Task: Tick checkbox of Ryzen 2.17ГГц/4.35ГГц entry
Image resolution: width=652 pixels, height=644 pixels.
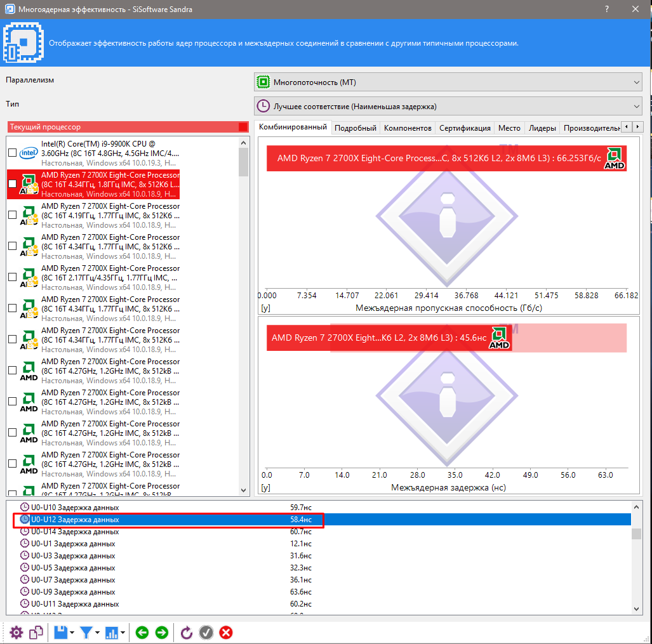Action: coord(13,277)
